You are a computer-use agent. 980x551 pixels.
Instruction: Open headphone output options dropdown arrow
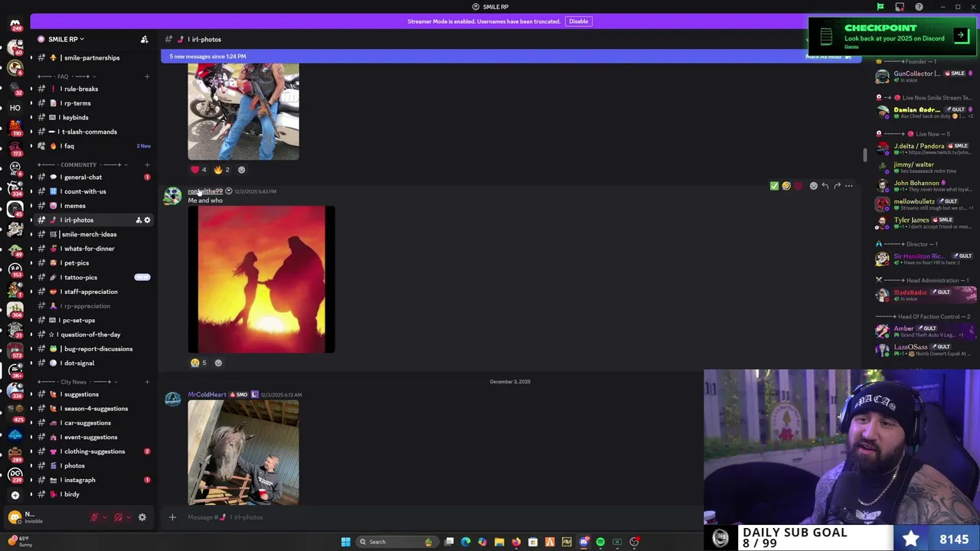(128, 517)
